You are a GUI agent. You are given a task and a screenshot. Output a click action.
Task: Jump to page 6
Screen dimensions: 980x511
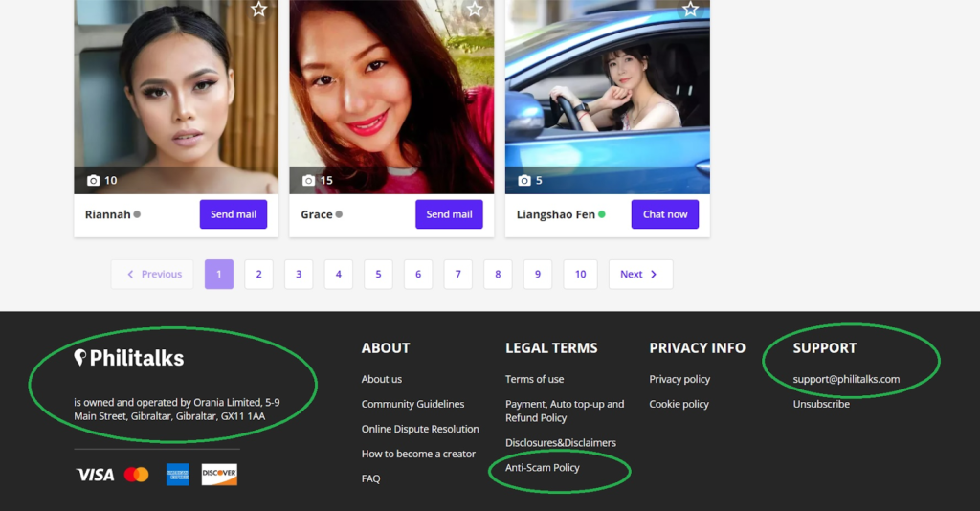(x=418, y=275)
